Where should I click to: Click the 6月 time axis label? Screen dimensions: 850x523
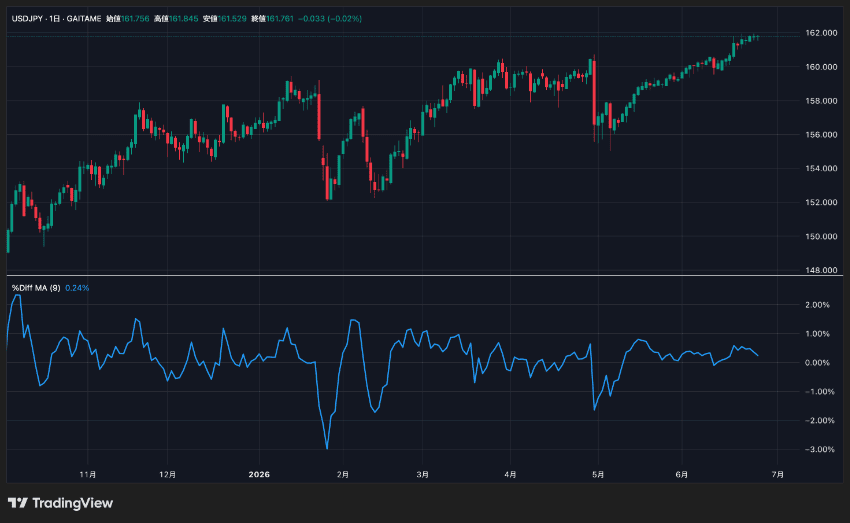pos(682,475)
